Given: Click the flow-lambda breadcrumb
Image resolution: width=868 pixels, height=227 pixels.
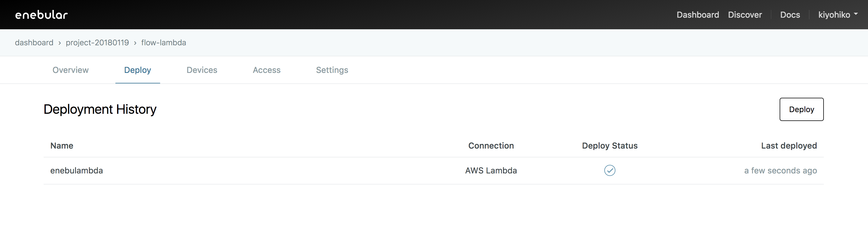Looking at the screenshot, I should [x=163, y=43].
